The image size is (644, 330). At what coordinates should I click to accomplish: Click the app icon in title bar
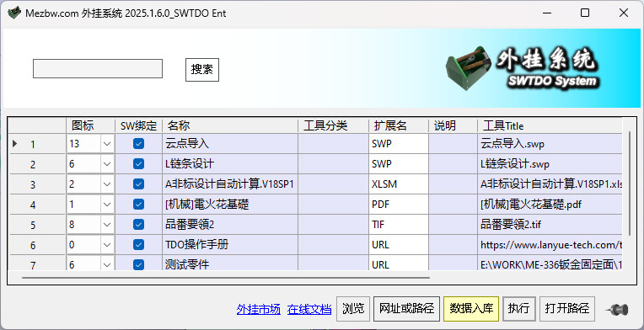14,13
